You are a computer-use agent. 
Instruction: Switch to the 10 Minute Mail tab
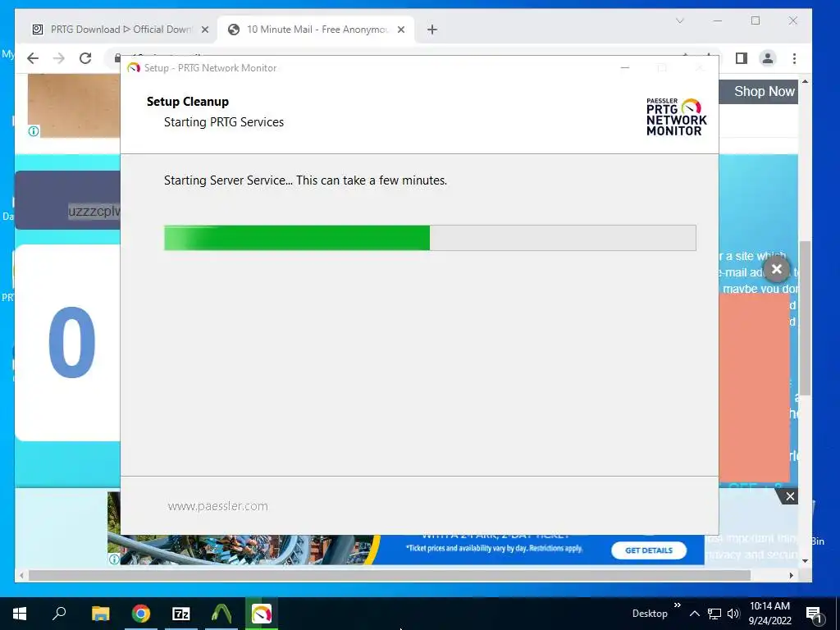point(317,30)
